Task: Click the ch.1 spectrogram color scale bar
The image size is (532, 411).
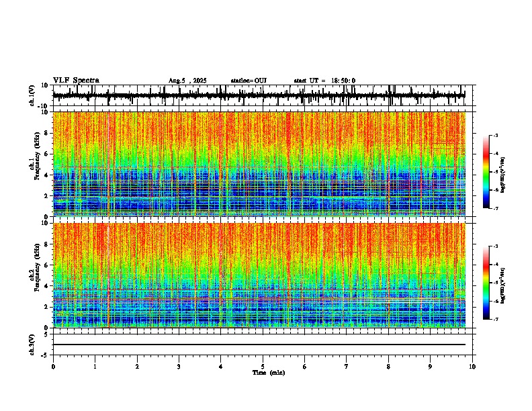Action: tap(486, 172)
